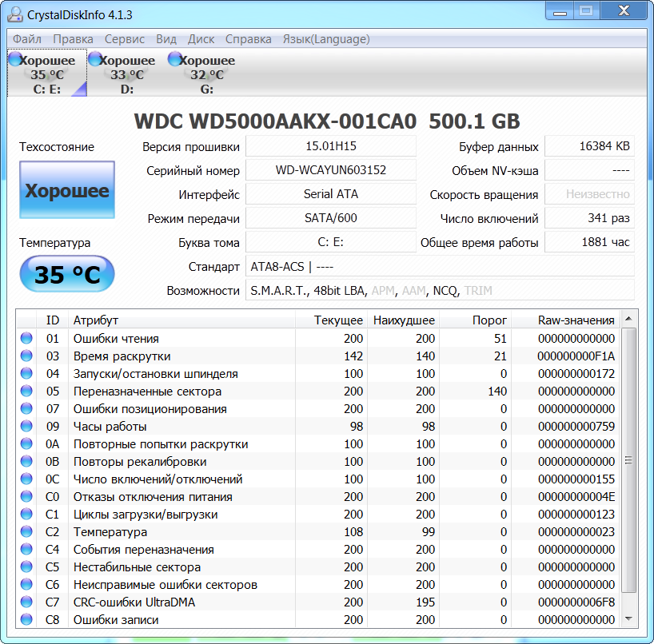Select the Часы работы attribute name
The width and height of the screenshot is (654, 644).
[x=110, y=427]
